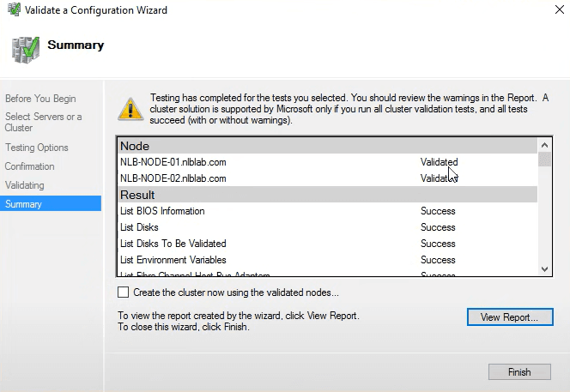Open the Validating step

[25, 185]
